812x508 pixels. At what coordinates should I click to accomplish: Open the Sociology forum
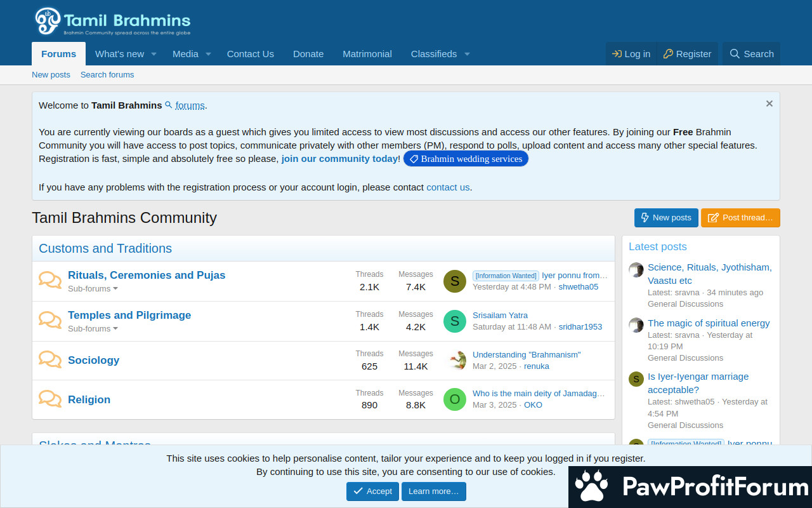pos(94,360)
